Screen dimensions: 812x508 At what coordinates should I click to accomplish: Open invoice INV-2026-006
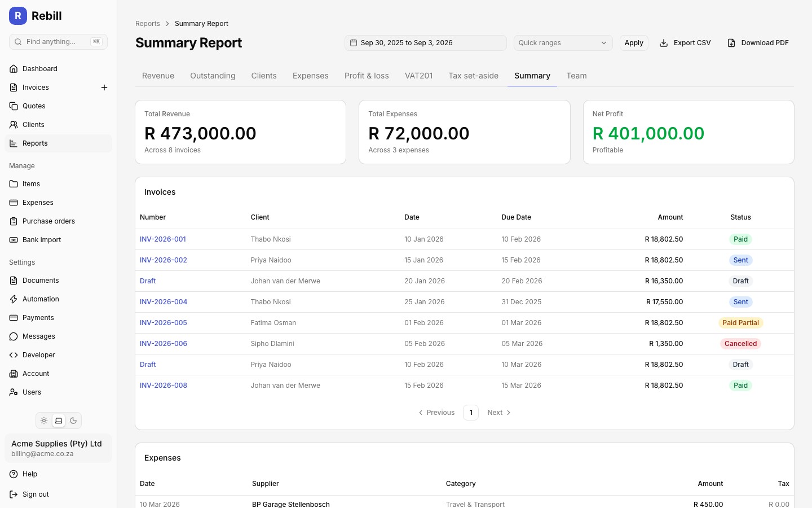(164, 344)
